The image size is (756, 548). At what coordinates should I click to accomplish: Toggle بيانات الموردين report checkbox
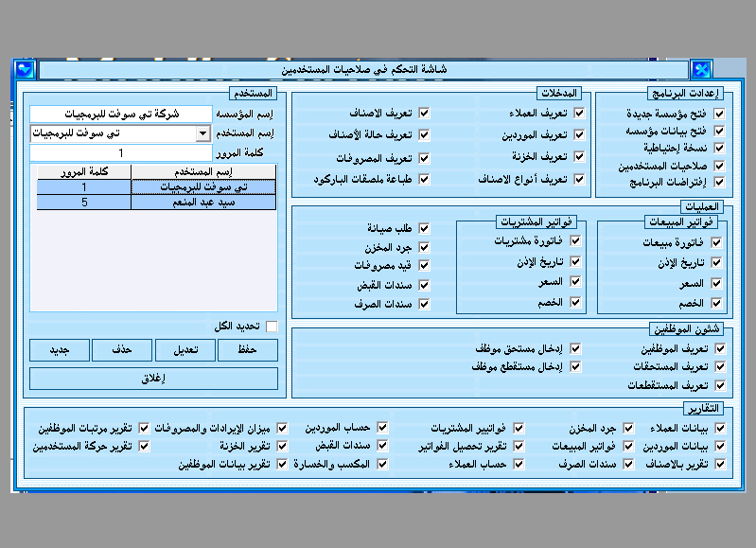pyautogui.click(x=720, y=446)
